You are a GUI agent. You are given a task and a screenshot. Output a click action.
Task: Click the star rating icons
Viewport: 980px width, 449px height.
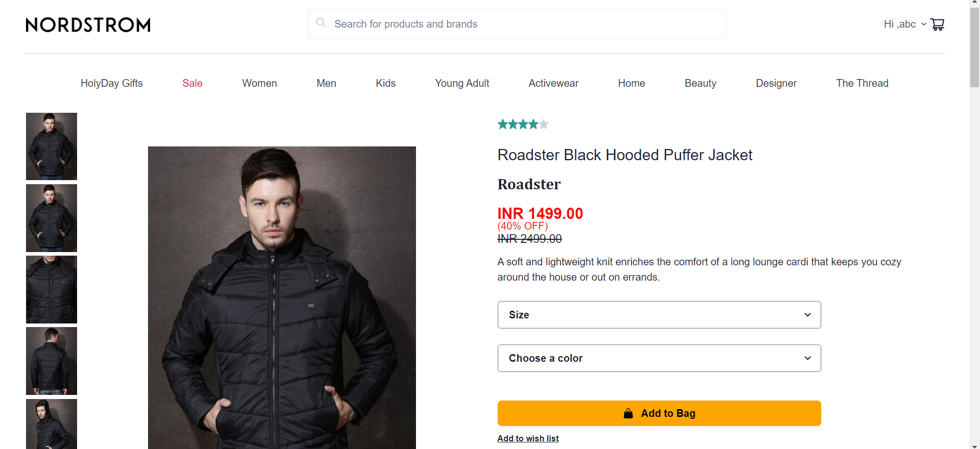click(x=523, y=124)
